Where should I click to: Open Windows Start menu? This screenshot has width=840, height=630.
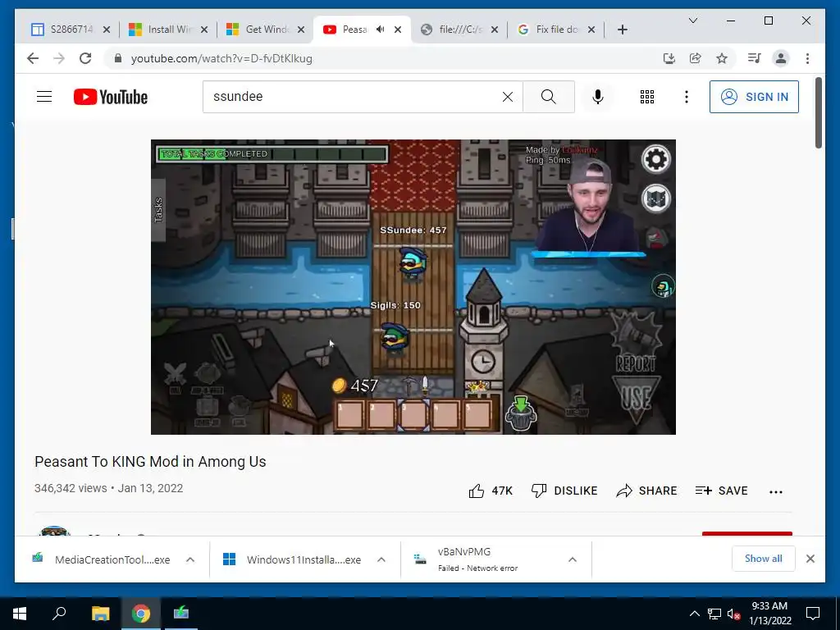20,614
